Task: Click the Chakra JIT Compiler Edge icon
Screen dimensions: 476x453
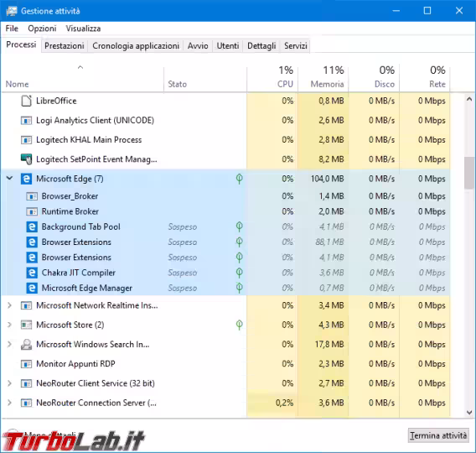Action: tap(32, 273)
